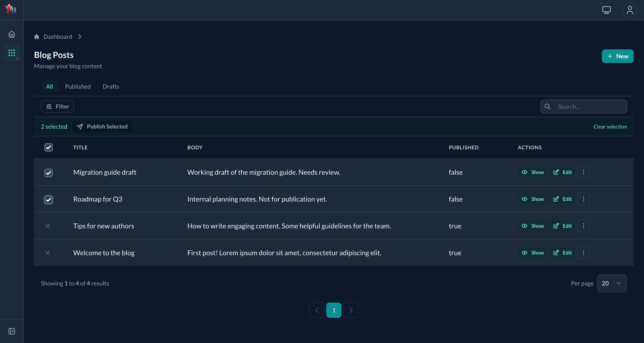Open the user profile avatar menu
This screenshot has width=644, height=343.
[630, 10]
